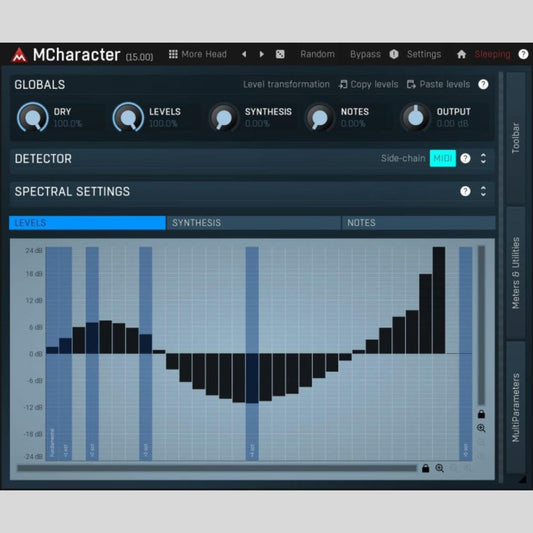Lock the horizontal graph zoom with the padlock
The height and width of the screenshot is (533, 533).
425,468
